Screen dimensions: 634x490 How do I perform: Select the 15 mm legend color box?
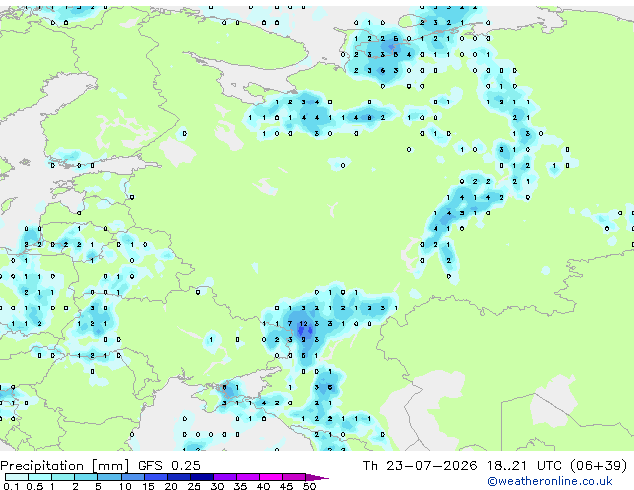(156, 477)
